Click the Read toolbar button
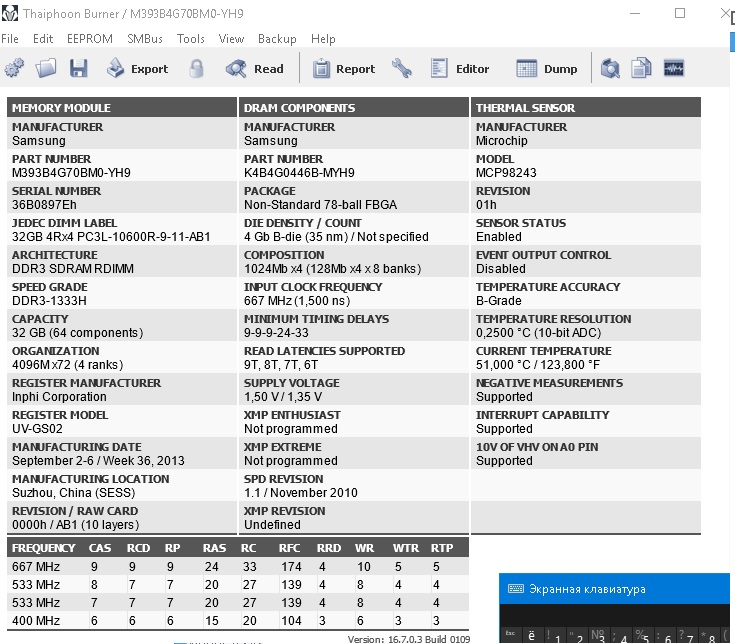 pos(255,68)
